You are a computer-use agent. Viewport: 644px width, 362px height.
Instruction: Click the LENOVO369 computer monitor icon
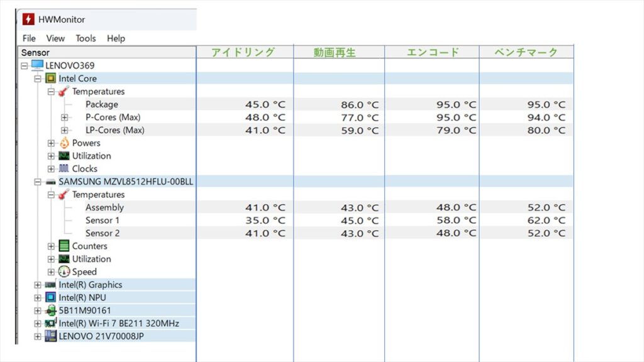37,65
